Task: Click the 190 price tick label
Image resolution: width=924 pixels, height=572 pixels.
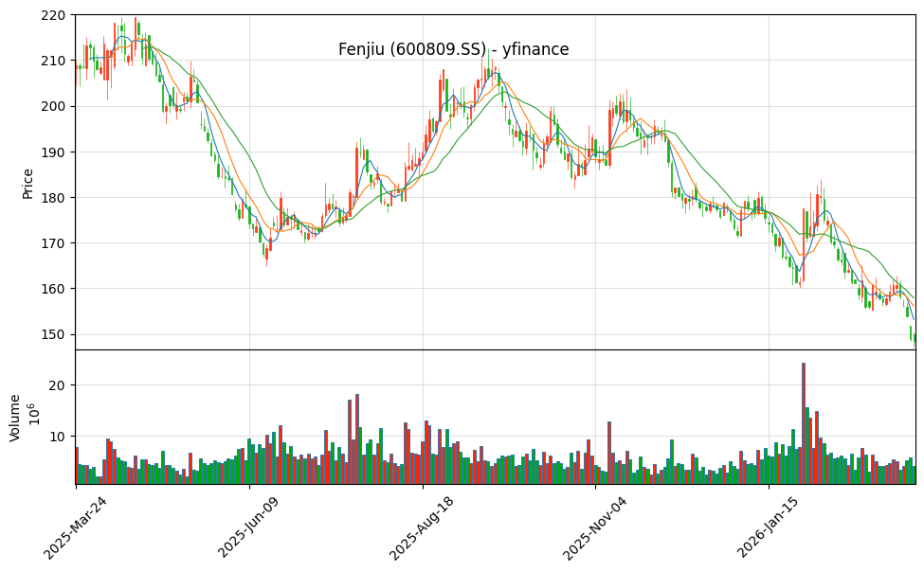Action: 54,152
